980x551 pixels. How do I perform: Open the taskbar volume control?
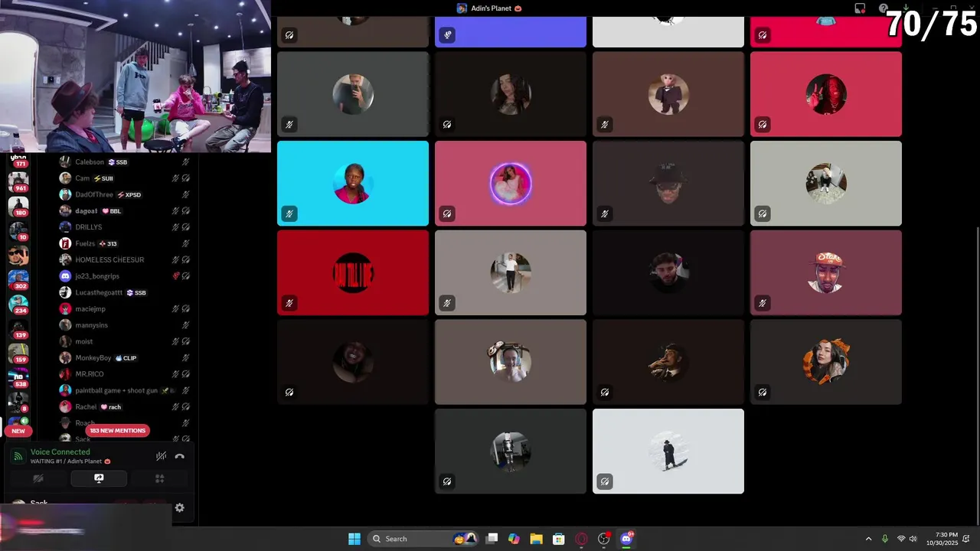(x=914, y=539)
